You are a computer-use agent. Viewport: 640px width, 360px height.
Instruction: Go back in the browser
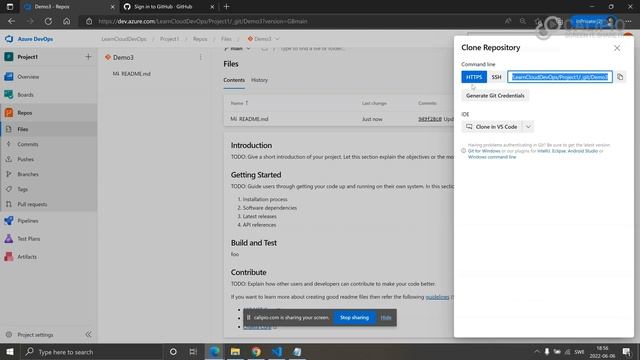coord(11,21)
